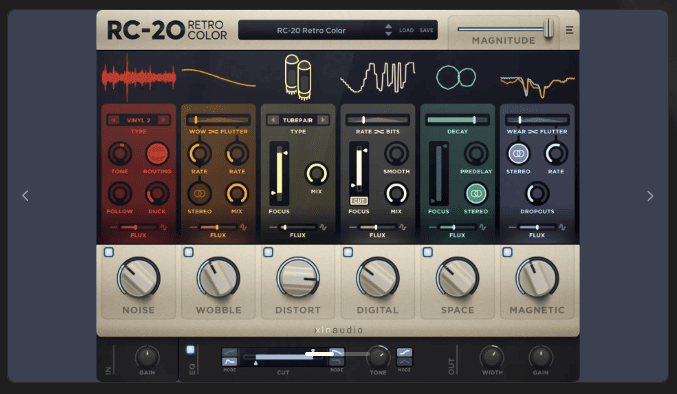Open the hamburger menu beside Magnitude
The width and height of the screenshot is (677, 394).
pyautogui.click(x=569, y=30)
